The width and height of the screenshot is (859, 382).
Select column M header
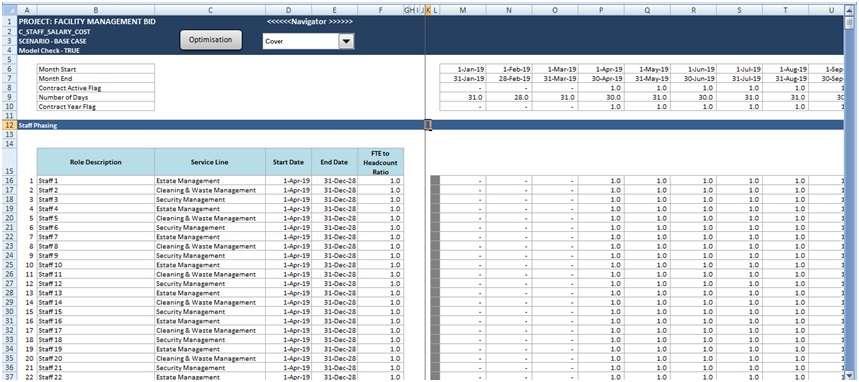[463, 10]
